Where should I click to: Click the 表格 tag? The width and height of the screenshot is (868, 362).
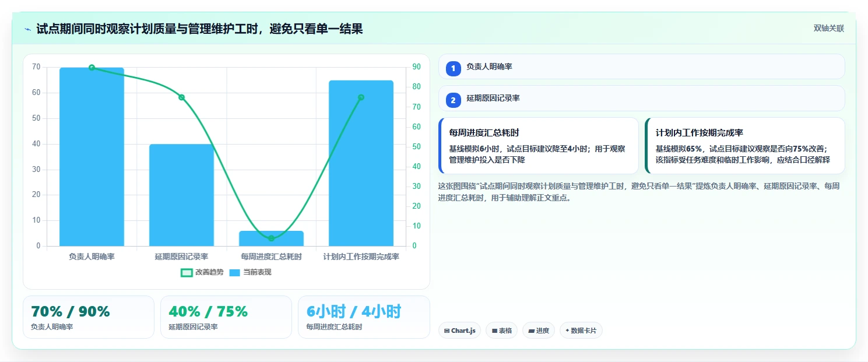(x=501, y=331)
